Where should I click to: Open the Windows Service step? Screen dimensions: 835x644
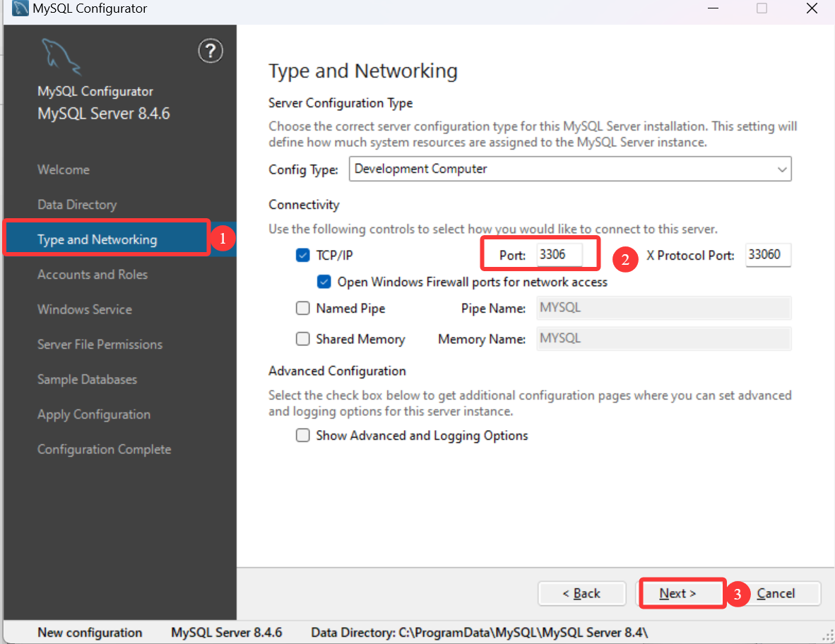[85, 309]
